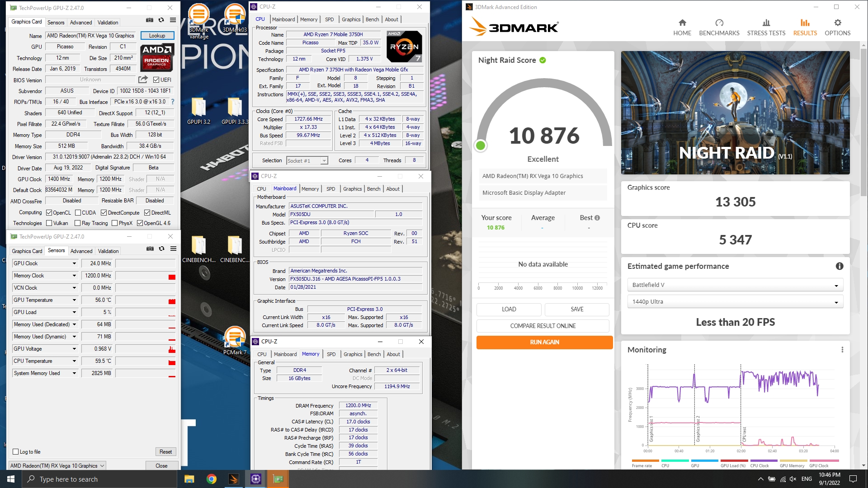
Task: Open PCMark 7 desktop shortcut
Action: pos(235,341)
